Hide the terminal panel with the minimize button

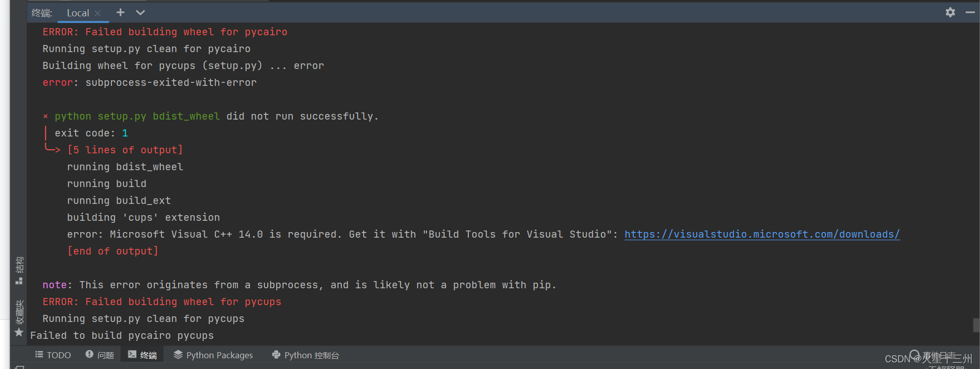tap(970, 12)
